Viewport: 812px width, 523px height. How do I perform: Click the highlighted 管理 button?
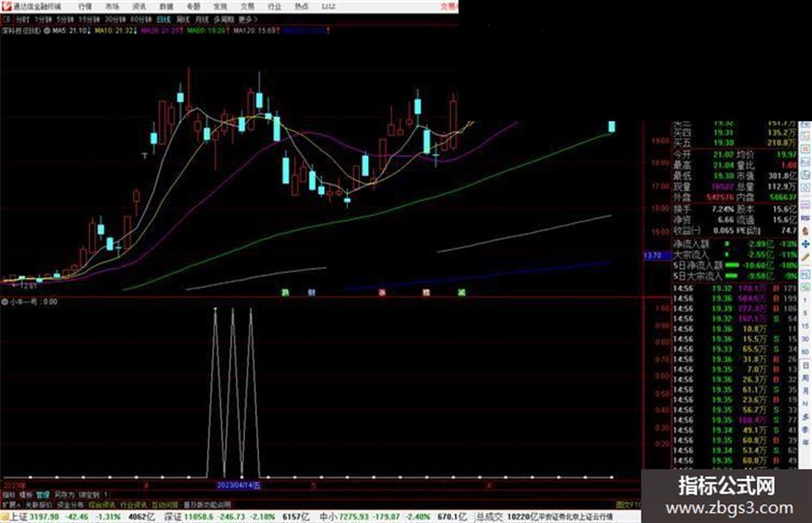click(x=43, y=495)
